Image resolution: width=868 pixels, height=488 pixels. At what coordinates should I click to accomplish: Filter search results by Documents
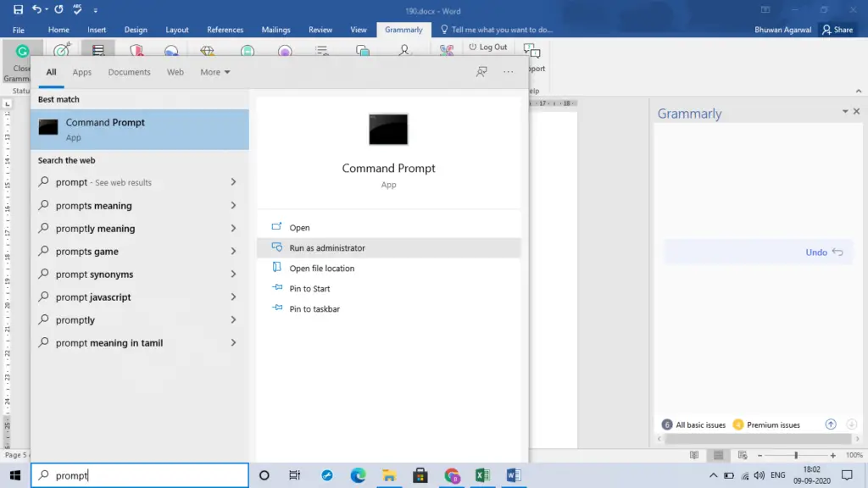point(129,72)
